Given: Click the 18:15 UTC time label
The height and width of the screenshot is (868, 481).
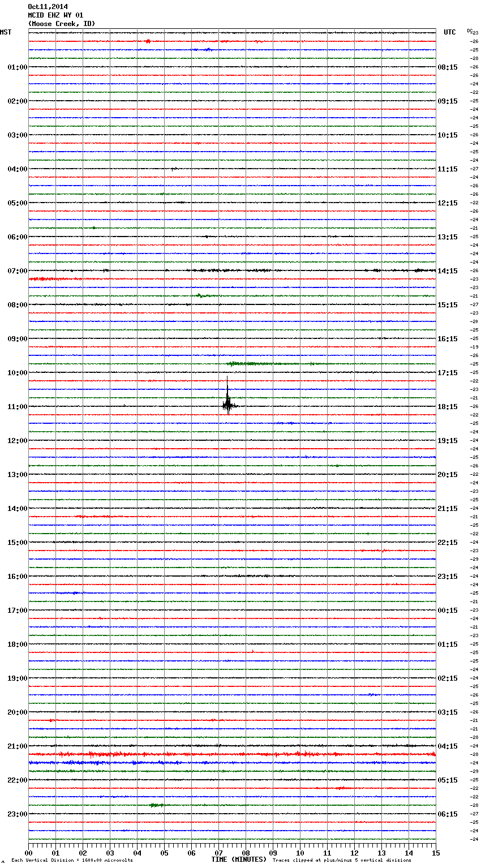Looking at the screenshot, I should tap(448, 407).
